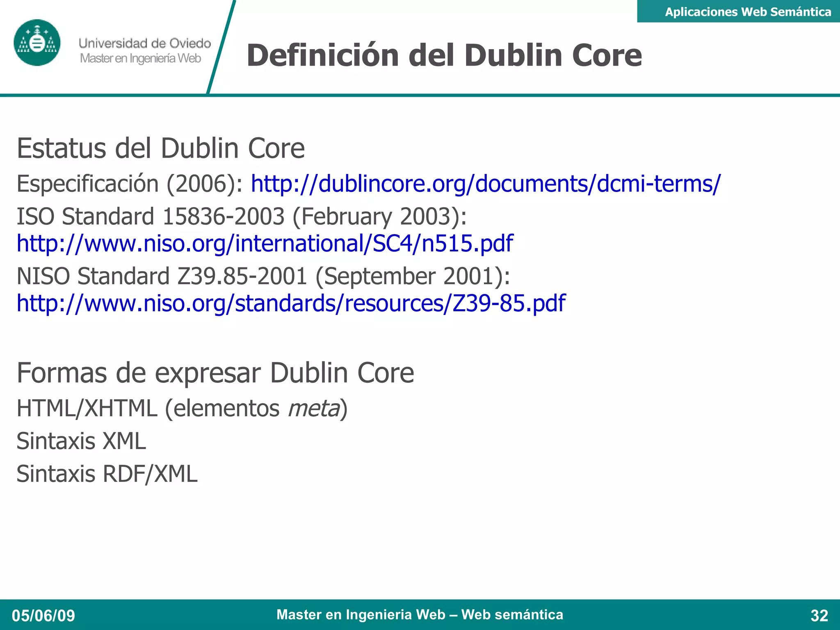Click the italic word 'meta'
Viewport: 840px width, 630px height.
click(x=314, y=409)
